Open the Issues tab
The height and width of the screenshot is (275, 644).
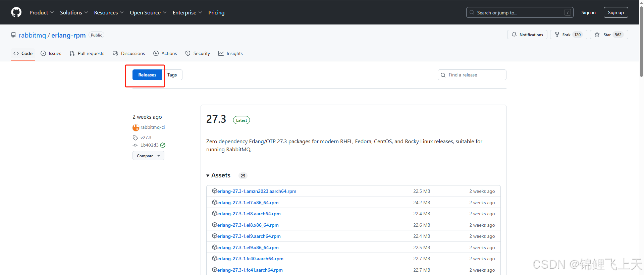pyautogui.click(x=51, y=53)
